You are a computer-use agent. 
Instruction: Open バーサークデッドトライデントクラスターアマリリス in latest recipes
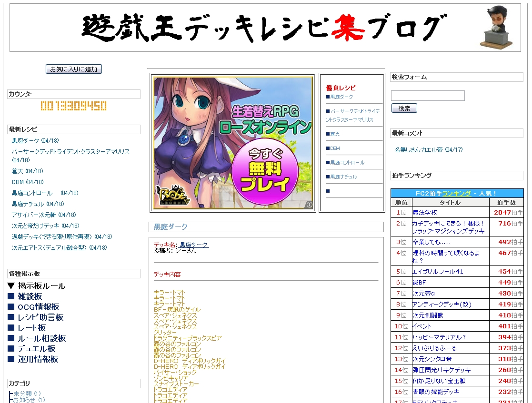70,156
